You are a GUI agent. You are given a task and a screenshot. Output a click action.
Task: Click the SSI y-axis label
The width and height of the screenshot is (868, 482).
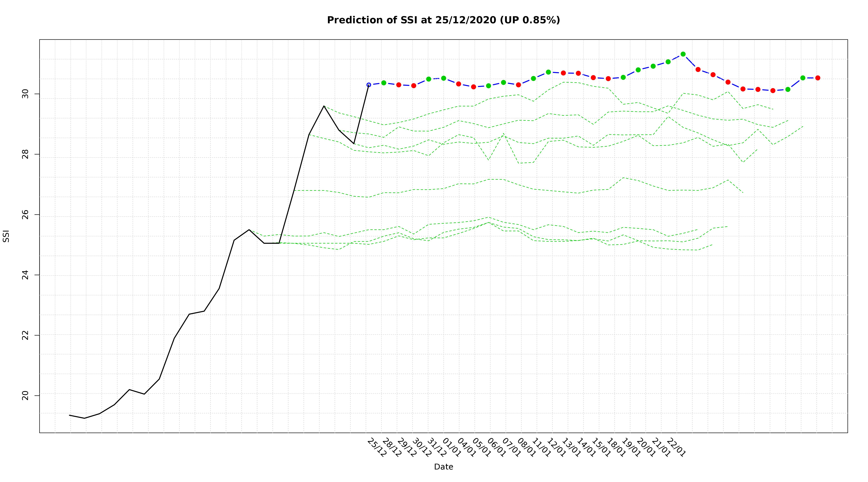6,236
